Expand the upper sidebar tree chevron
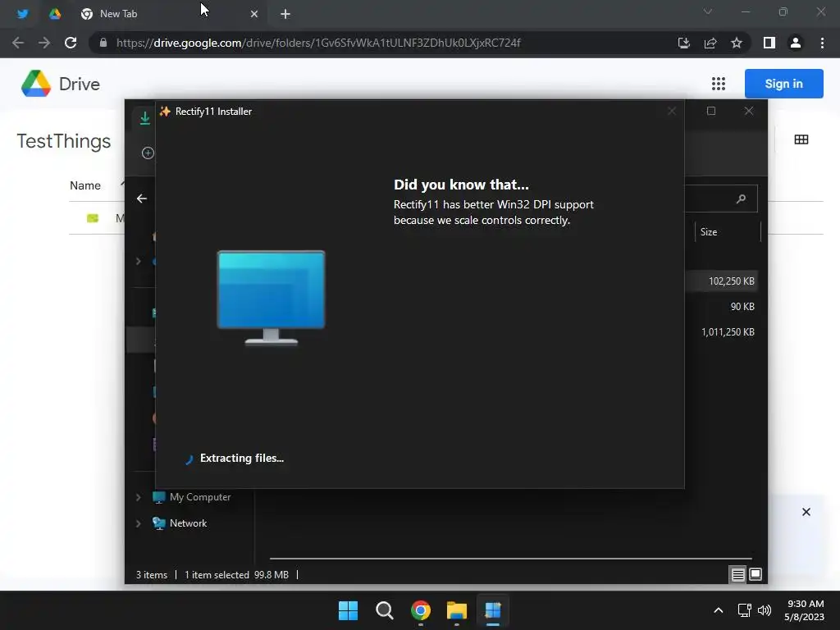The image size is (840, 630). (x=138, y=262)
